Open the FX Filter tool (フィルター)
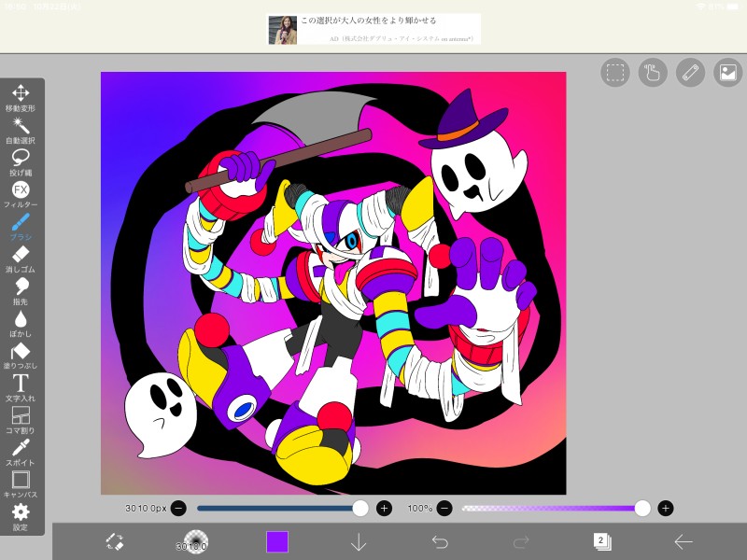The height and width of the screenshot is (560, 747). click(21, 194)
